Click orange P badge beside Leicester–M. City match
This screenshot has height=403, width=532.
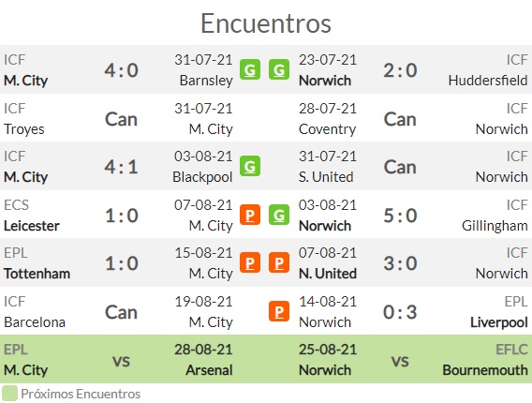(x=250, y=215)
